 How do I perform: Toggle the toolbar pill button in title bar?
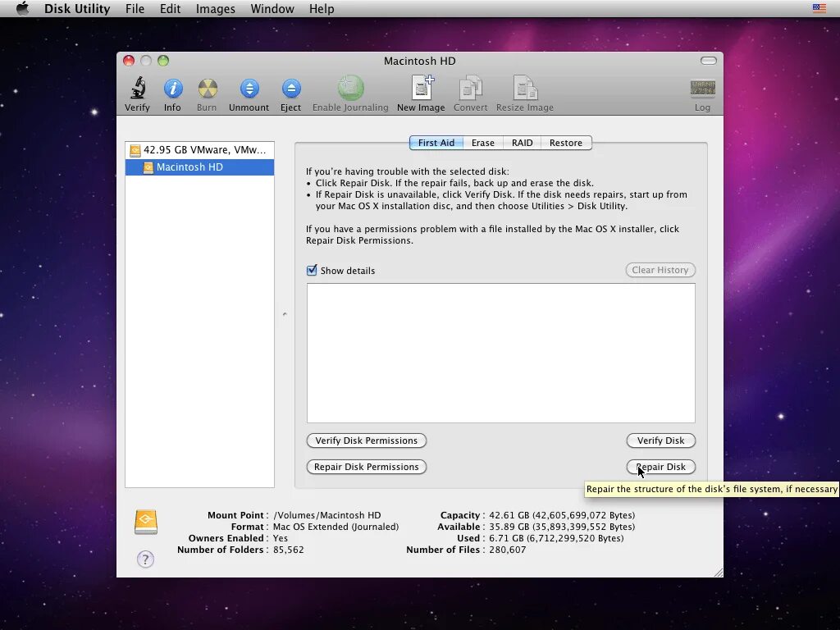(708, 61)
